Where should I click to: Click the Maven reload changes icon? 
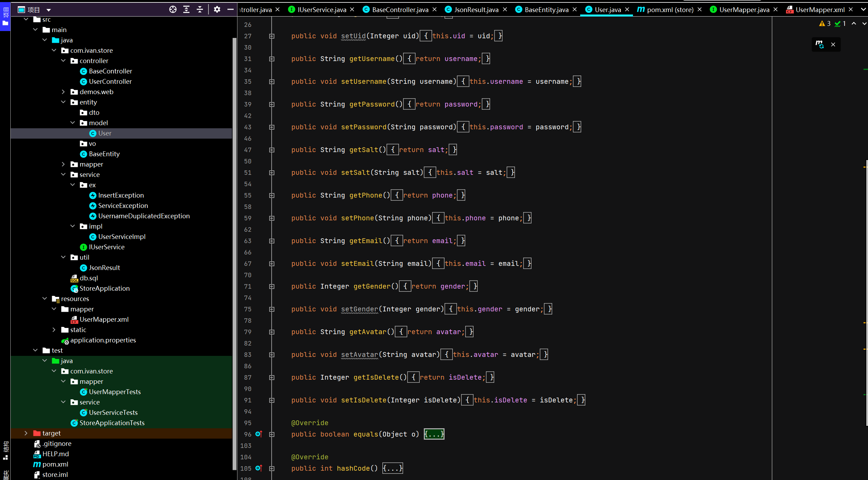[x=820, y=44]
